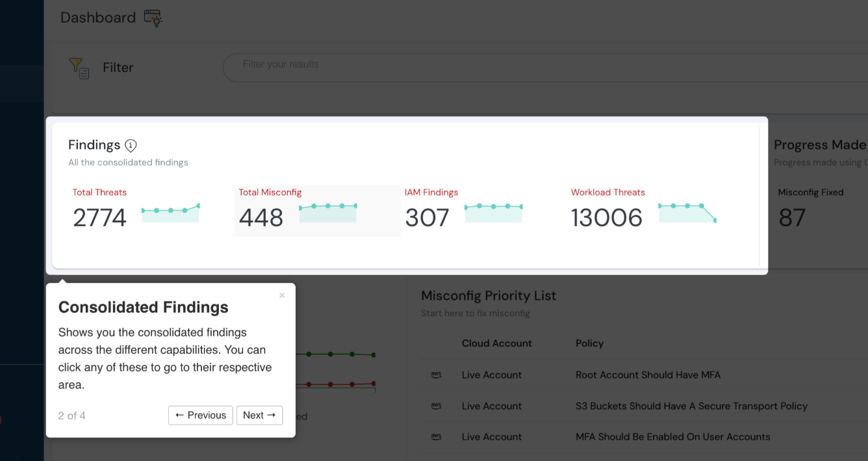Click AWS icon for S3 Buckets row
The image size is (868, 461).
[x=436, y=406]
